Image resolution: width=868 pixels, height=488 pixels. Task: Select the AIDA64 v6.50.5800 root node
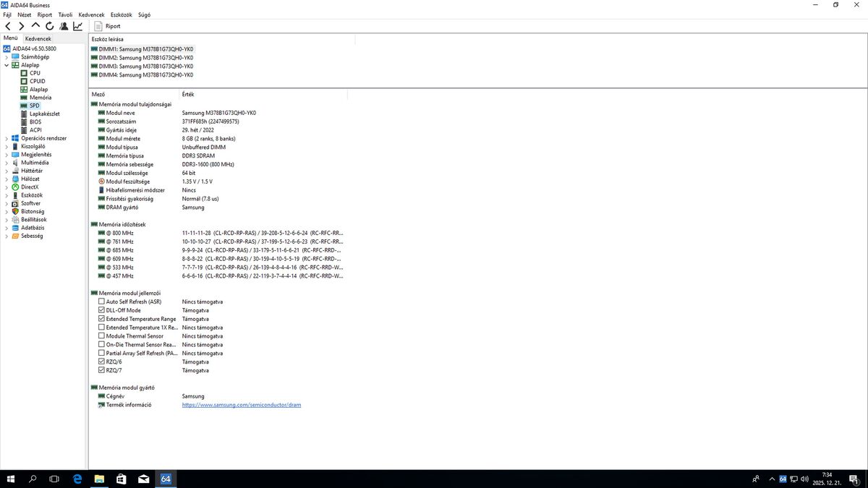coord(34,48)
